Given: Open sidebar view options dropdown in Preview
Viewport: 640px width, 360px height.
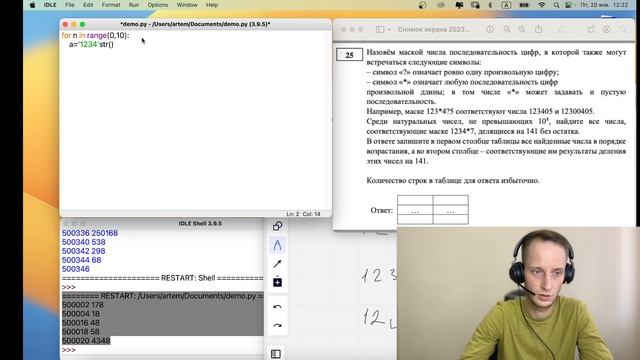Looking at the screenshot, I should [389, 29].
